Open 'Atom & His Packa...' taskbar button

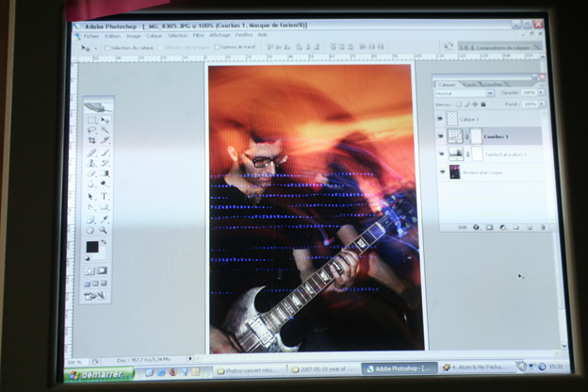[x=476, y=367]
